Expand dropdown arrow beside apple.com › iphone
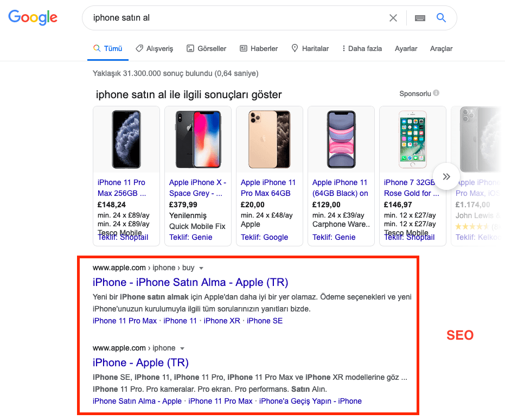Image resolution: width=505 pixels, height=420 pixels. [182, 348]
